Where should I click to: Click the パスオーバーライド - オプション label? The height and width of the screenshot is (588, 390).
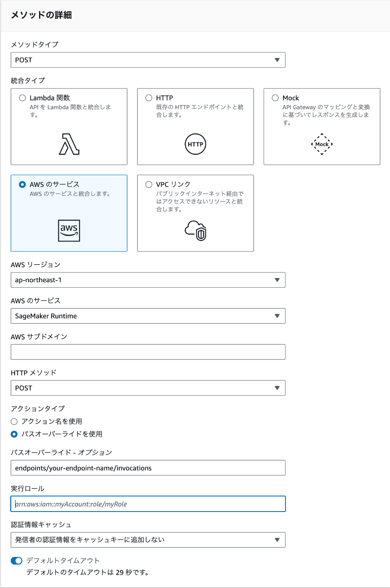(x=61, y=452)
